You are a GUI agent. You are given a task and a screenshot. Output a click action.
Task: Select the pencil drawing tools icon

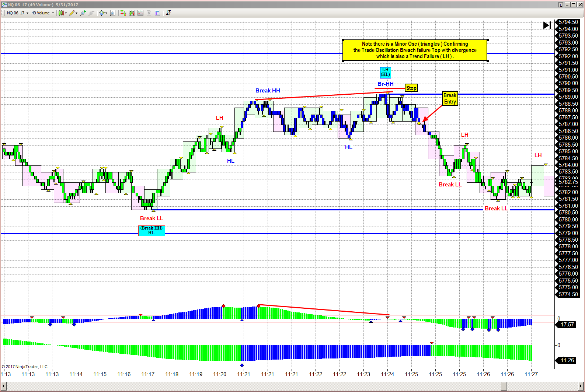tap(73, 13)
